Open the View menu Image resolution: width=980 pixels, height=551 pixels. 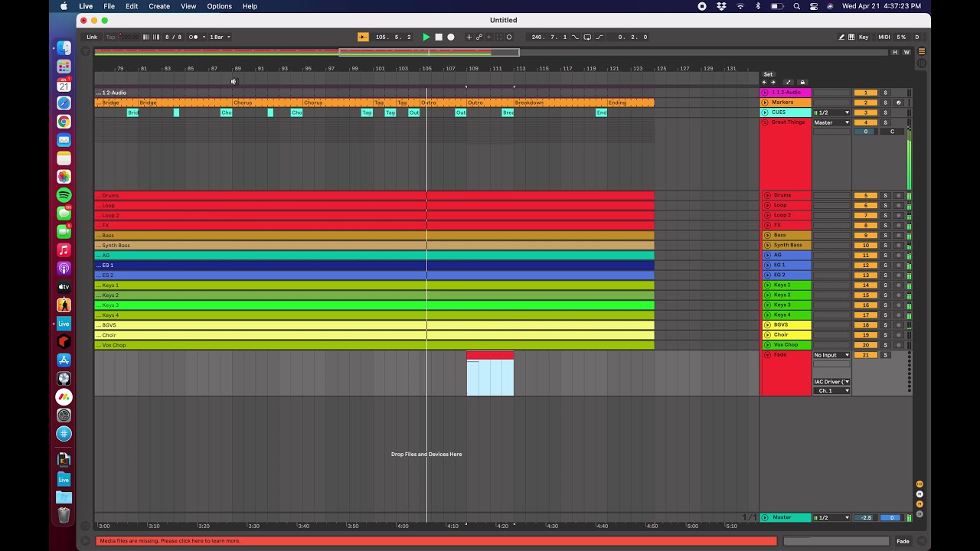pyautogui.click(x=188, y=6)
